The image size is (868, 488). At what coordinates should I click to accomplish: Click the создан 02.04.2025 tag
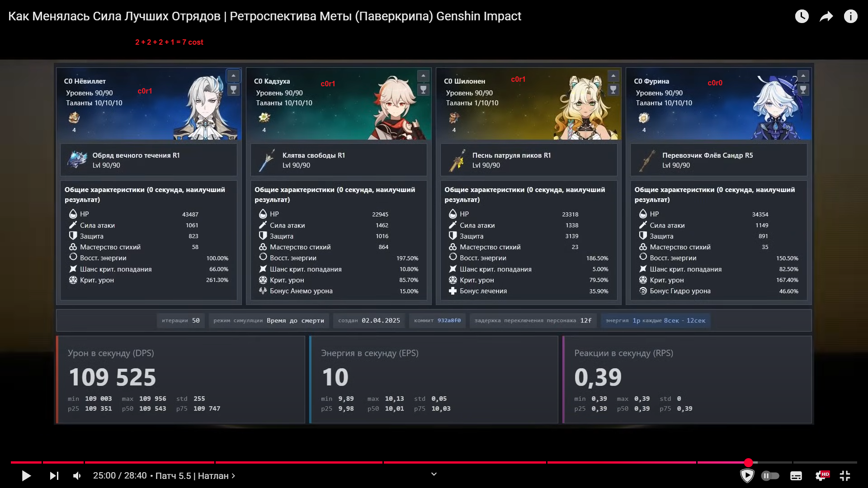coord(369,320)
